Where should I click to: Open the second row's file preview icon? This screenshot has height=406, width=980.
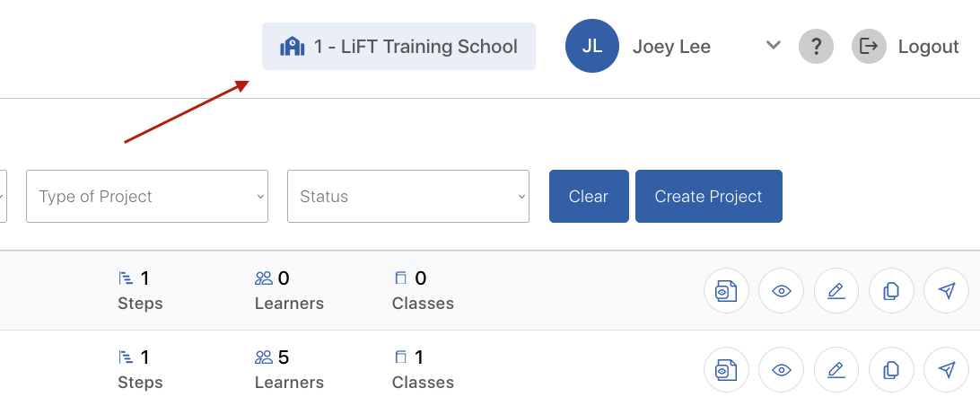coord(726,370)
